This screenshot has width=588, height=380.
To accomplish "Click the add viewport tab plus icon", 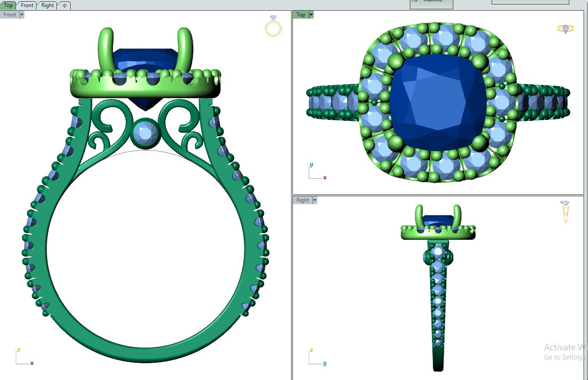I will (x=64, y=5).
